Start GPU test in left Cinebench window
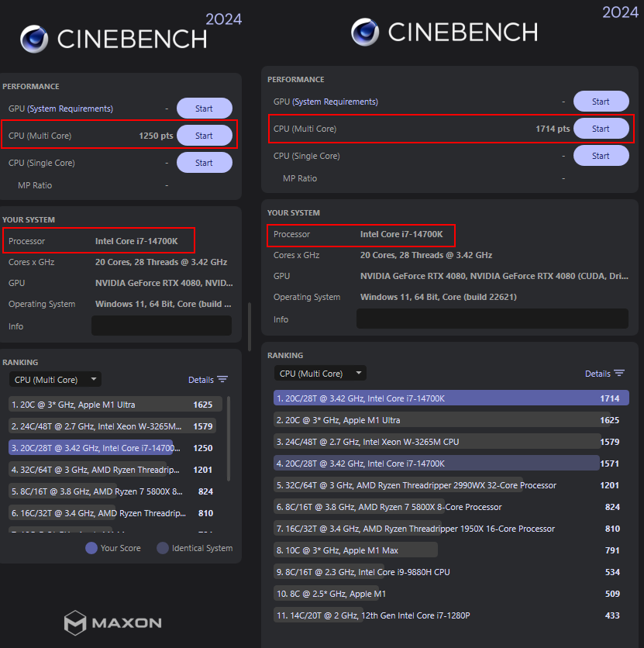Image resolution: width=644 pixels, height=648 pixels. (x=204, y=109)
